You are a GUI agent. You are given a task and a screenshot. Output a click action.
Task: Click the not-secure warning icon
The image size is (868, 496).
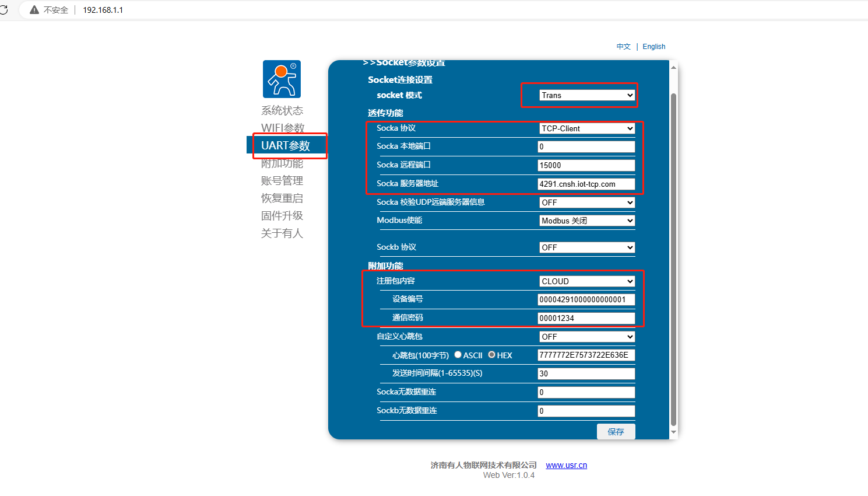click(x=34, y=10)
